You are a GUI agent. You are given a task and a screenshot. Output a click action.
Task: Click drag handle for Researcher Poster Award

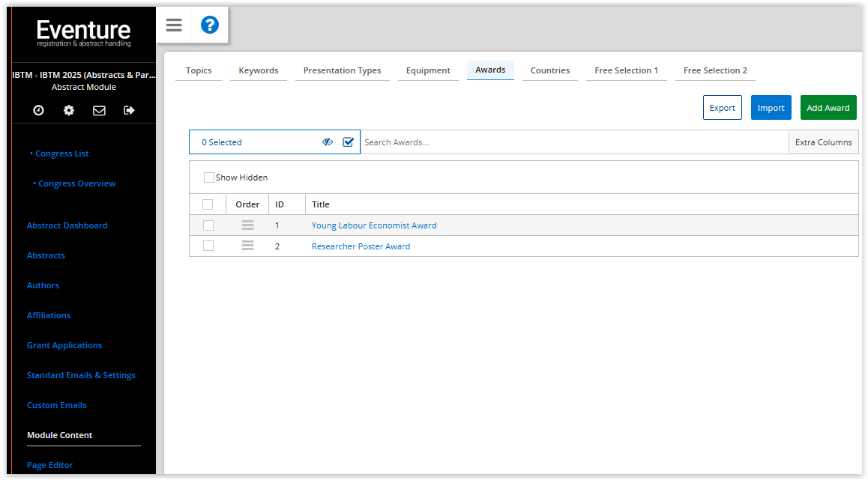click(247, 246)
